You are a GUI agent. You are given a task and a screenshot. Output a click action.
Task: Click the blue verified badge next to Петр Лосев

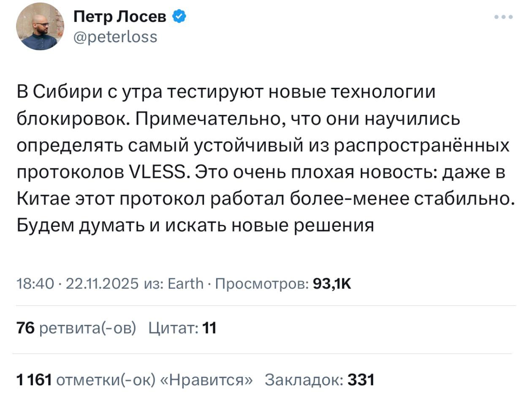pos(180,16)
